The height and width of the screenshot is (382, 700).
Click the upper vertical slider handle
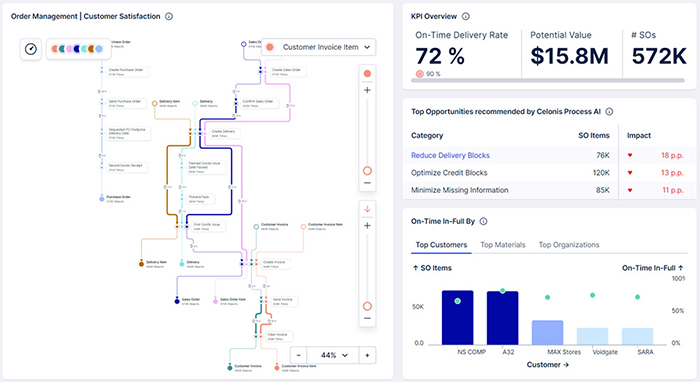pyautogui.click(x=367, y=171)
